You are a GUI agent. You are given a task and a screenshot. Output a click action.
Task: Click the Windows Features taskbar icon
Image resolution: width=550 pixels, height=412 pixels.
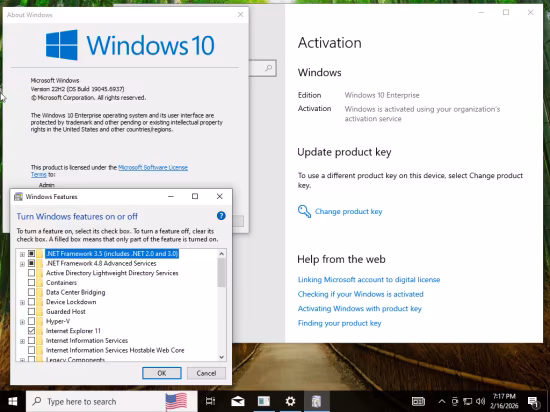tap(316, 401)
